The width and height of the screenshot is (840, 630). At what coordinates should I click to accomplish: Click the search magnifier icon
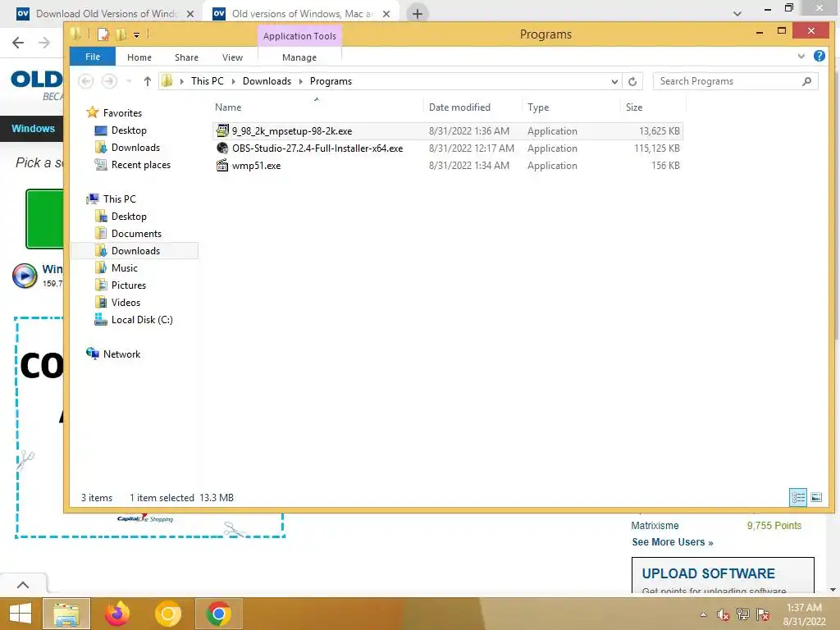[807, 81]
